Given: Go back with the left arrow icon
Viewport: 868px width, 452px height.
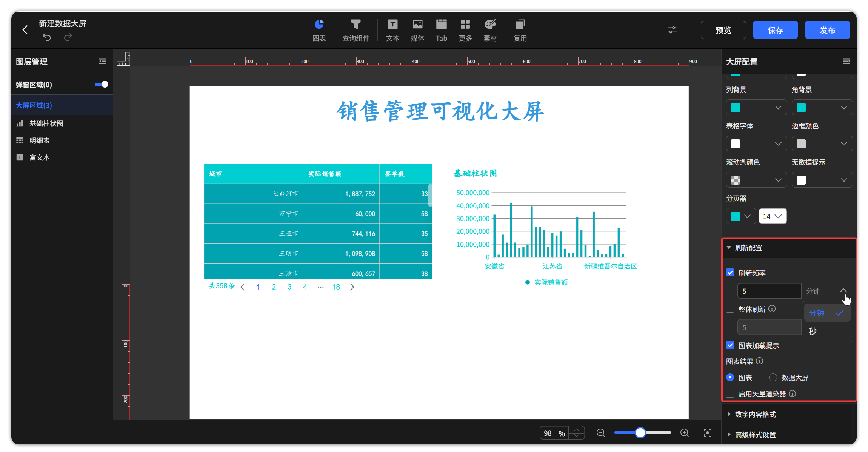Looking at the screenshot, I should coord(25,30).
